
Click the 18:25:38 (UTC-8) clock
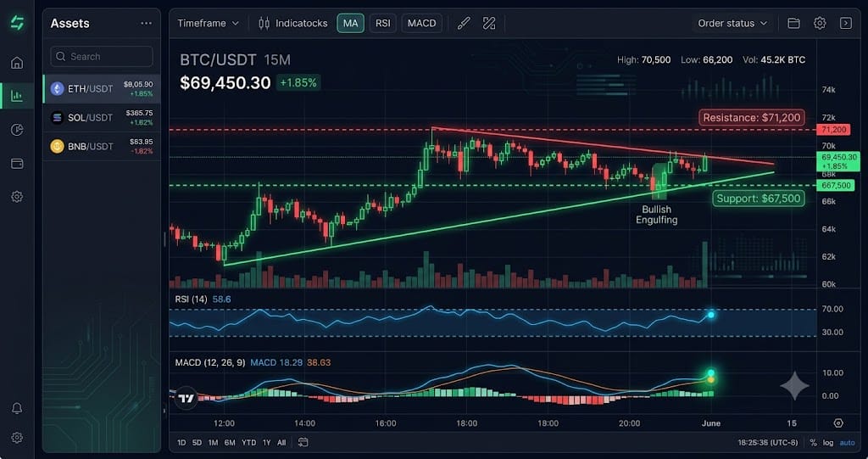768,442
